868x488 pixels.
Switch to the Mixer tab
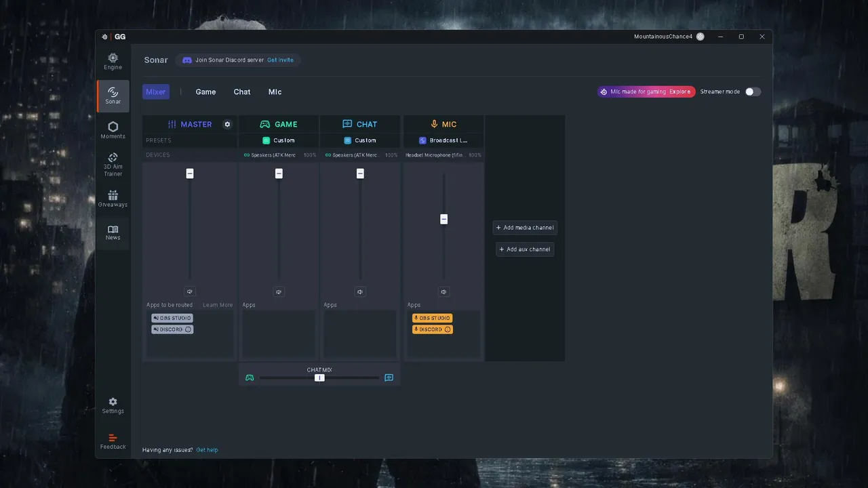[x=156, y=91]
